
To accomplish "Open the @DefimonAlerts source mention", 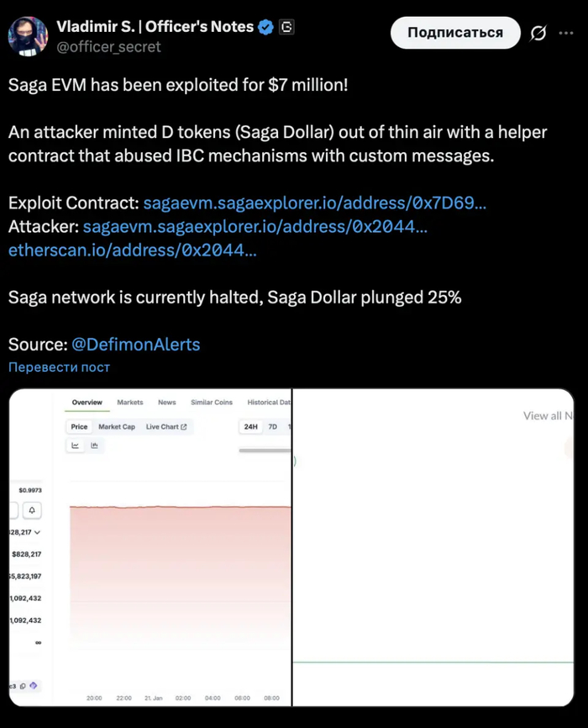I will 135,345.
